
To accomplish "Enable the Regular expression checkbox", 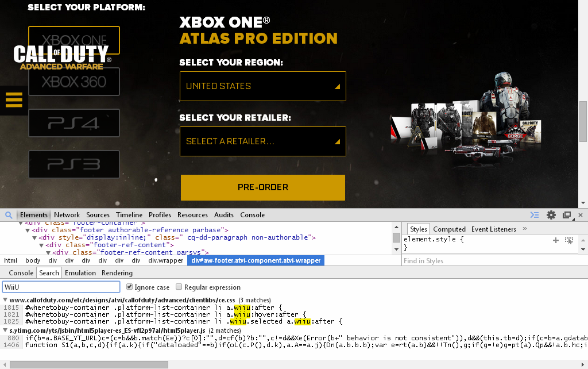I will (x=179, y=287).
